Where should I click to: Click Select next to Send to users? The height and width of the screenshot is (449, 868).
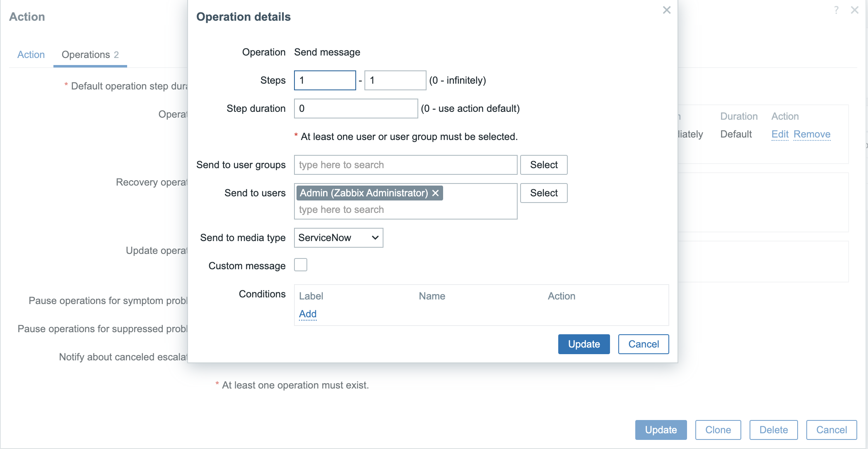543,193
